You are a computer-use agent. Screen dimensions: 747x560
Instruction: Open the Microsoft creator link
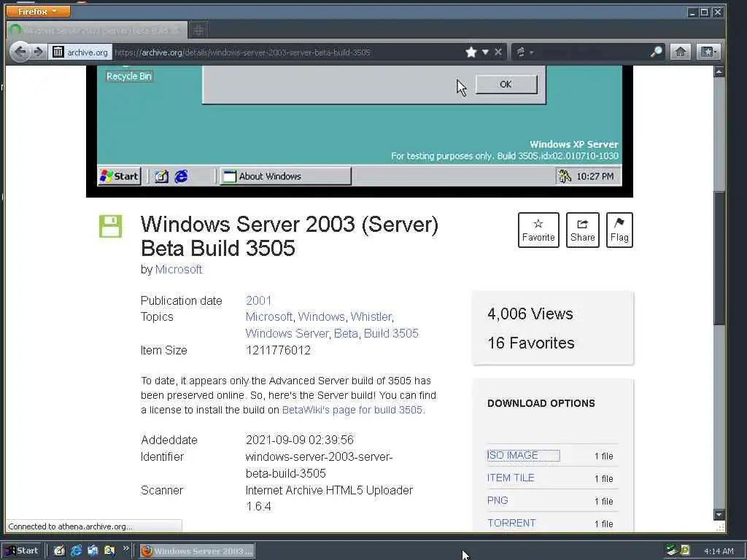[179, 270]
